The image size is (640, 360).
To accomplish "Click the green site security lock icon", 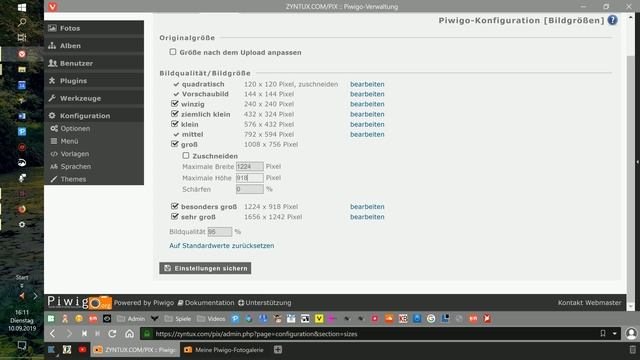I will tap(147, 333).
